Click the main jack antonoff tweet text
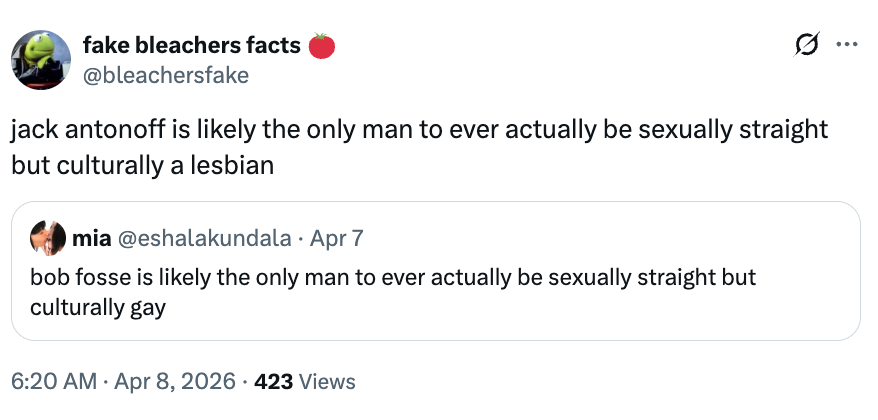The width and height of the screenshot is (878, 420). 420,131
